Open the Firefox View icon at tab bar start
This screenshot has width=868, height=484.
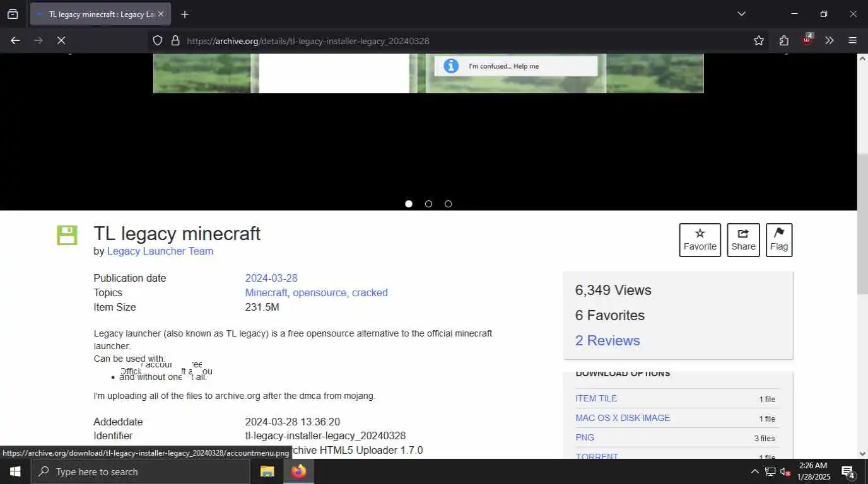[13, 14]
